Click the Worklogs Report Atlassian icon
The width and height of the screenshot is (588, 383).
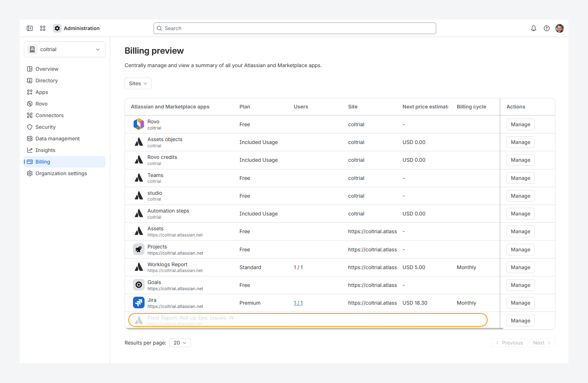139,267
